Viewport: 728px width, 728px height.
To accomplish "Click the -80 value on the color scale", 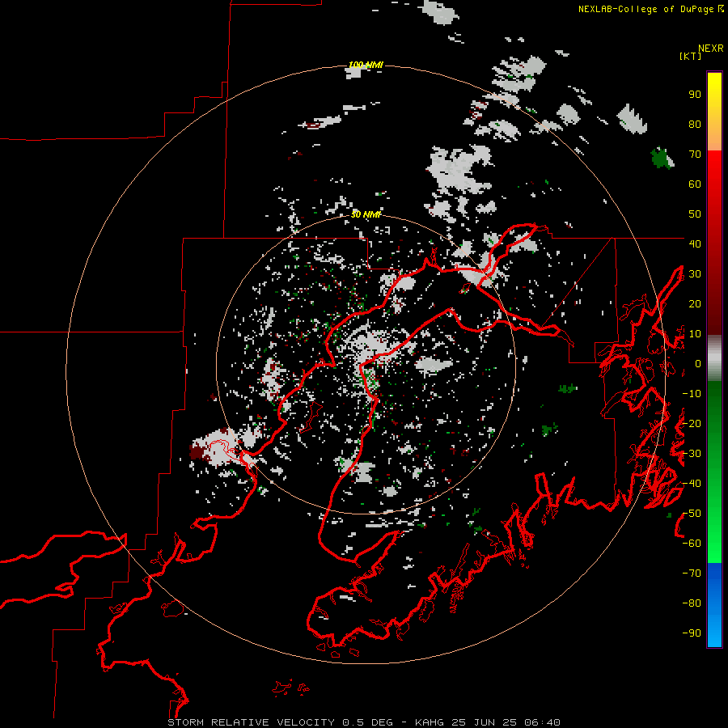I will pos(692,603).
